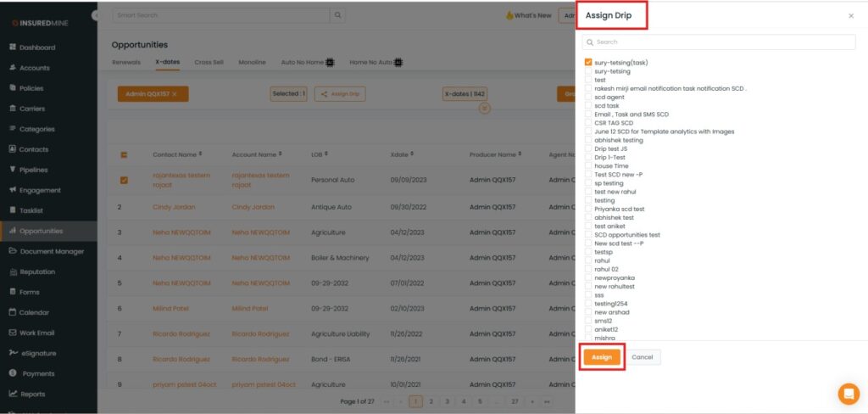Open the orange chat support bubble
Screen dimensions: 868x414
coord(848,394)
